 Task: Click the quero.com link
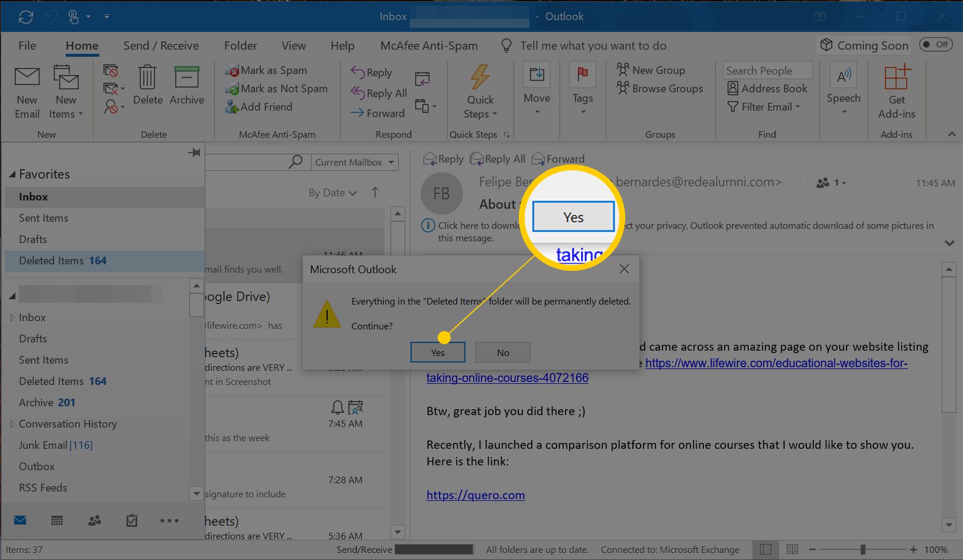pyautogui.click(x=476, y=495)
